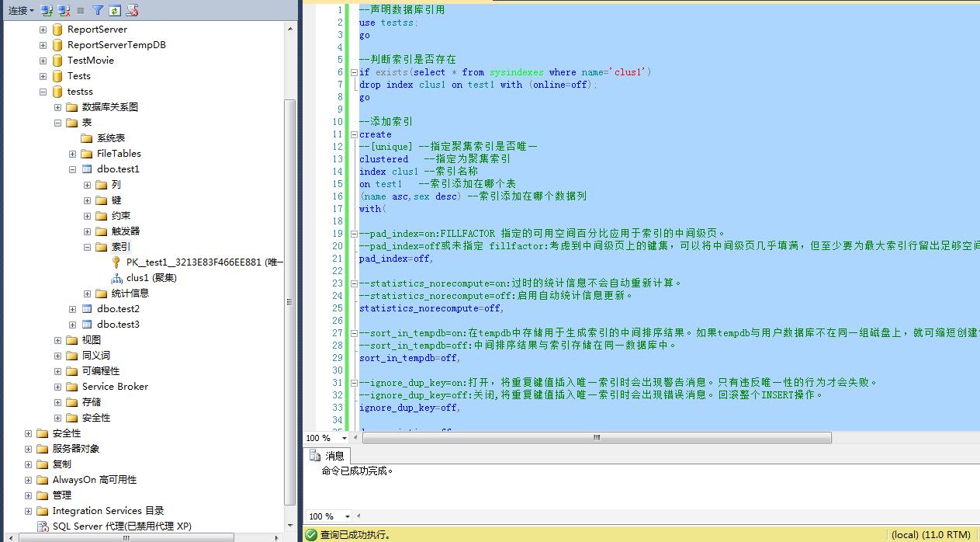Click the primary key index key icon
The width and height of the screenshot is (980, 542).
click(116, 262)
